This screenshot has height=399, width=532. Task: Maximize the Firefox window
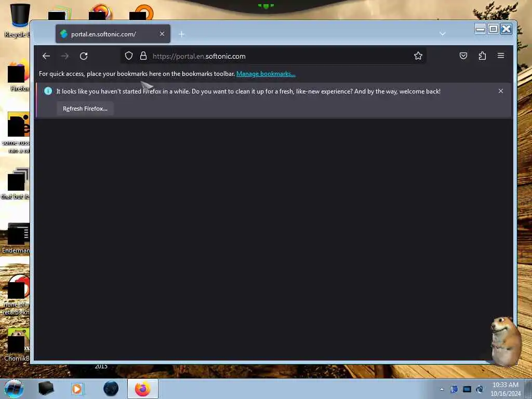click(494, 29)
